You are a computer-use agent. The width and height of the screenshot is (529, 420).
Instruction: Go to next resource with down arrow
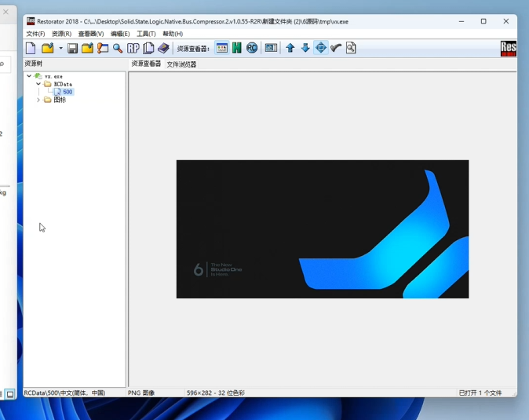[x=305, y=48]
